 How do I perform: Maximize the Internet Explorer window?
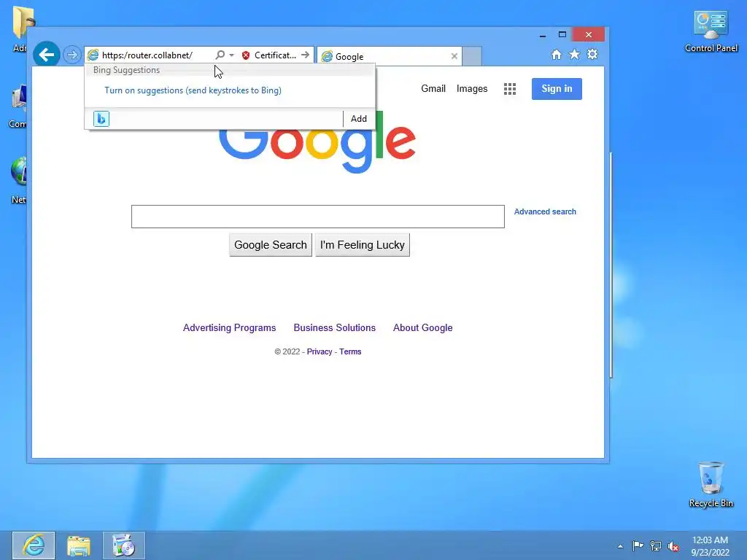[x=562, y=35]
